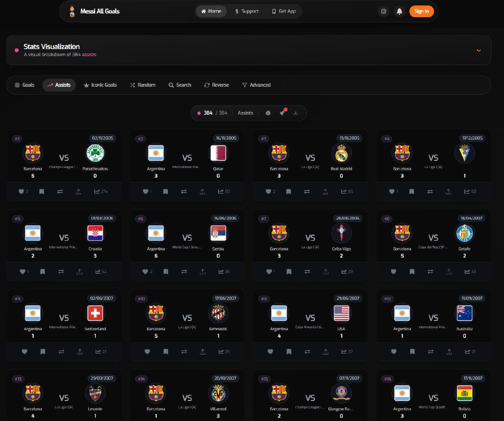
Task: Click Real Madrid crest on card #3
Action: coord(341,153)
